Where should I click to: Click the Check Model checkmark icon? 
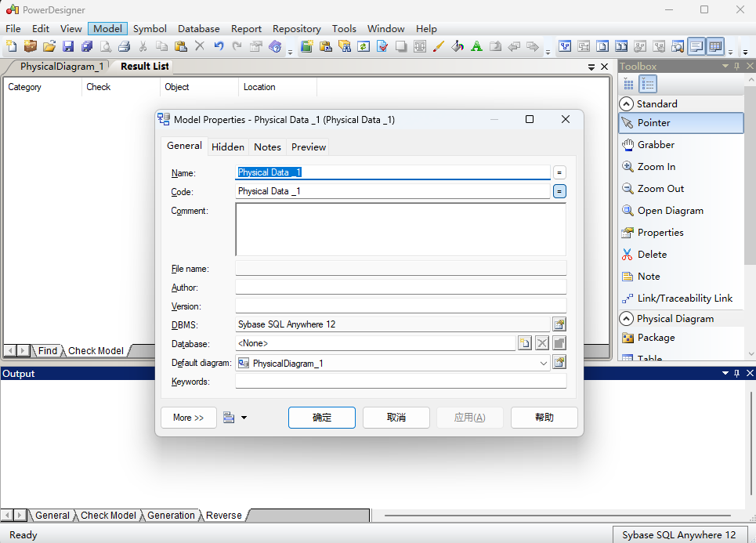[x=382, y=46]
